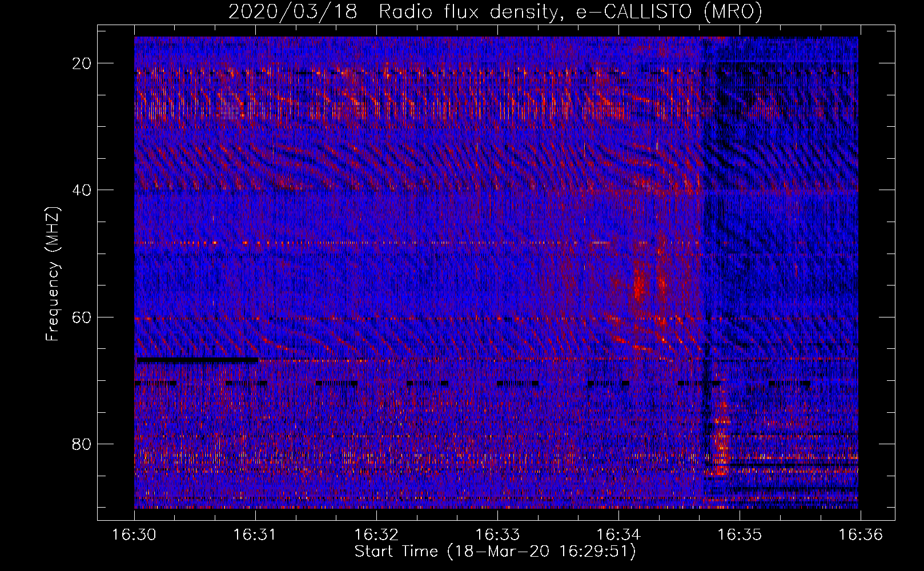Click the plot title '2020/03/18 Radio flux density, e-CALLISTO (MRO)'
The height and width of the screenshot is (571, 924).
pyautogui.click(x=495, y=11)
